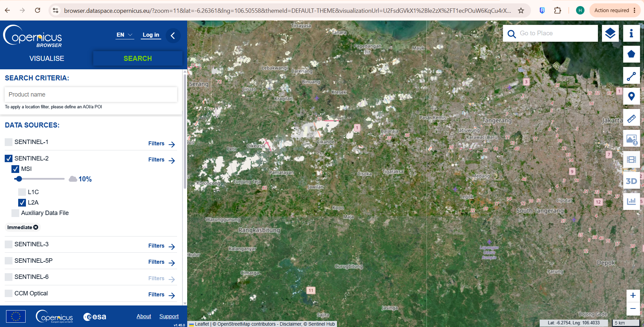Image resolution: width=644 pixels, height=327 pixels.
Task: Check the Auxiliary Data File checkbox
Action: [15, 213]
